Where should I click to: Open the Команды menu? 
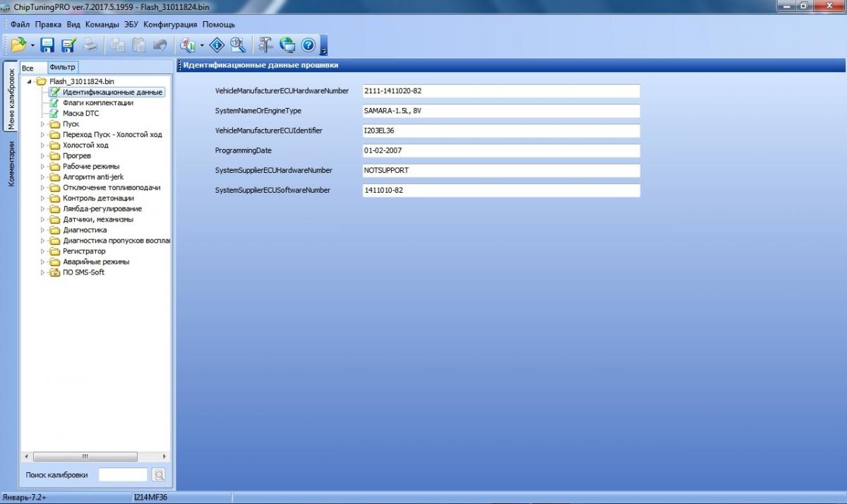click(102, 24)
